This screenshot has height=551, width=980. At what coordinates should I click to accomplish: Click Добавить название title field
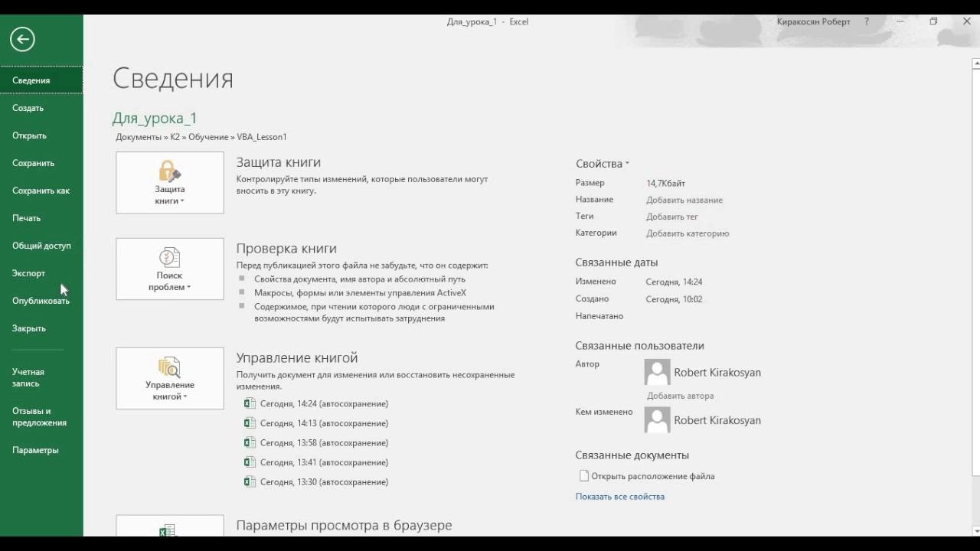[x=684, y=200]
